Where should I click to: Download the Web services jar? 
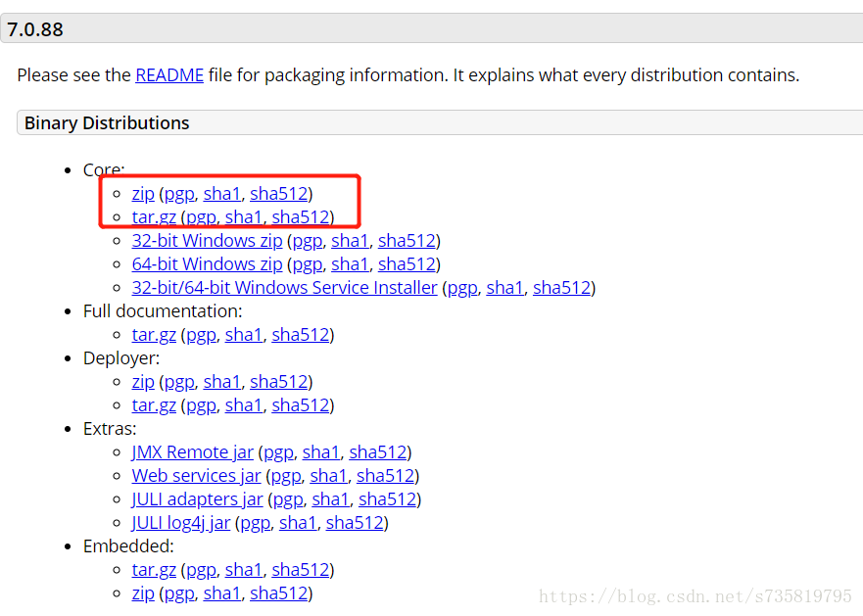(x=197, y=476)
